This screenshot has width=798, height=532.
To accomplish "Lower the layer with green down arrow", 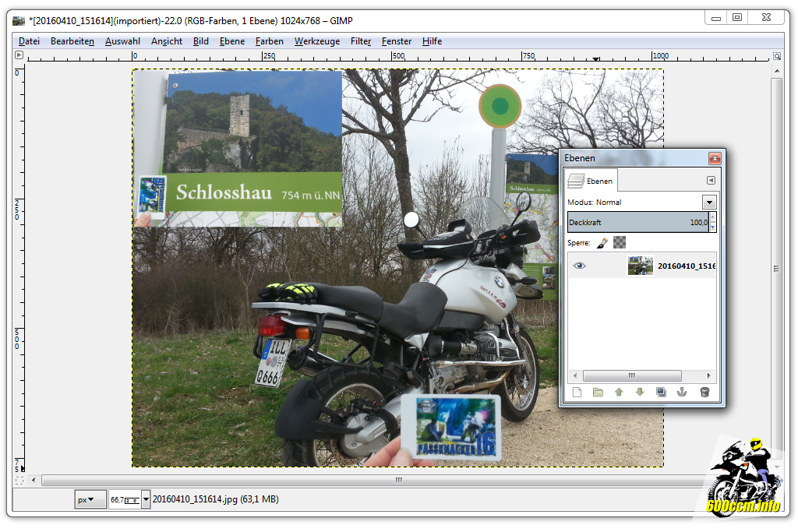I will pyautogui.click(x=640, y=393).
